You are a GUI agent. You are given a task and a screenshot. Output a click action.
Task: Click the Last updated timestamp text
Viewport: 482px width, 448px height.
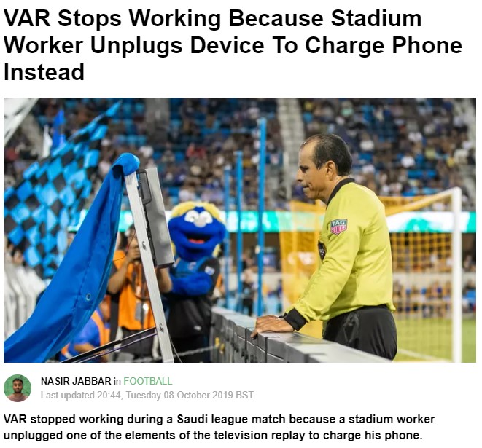tap(147, 395)
